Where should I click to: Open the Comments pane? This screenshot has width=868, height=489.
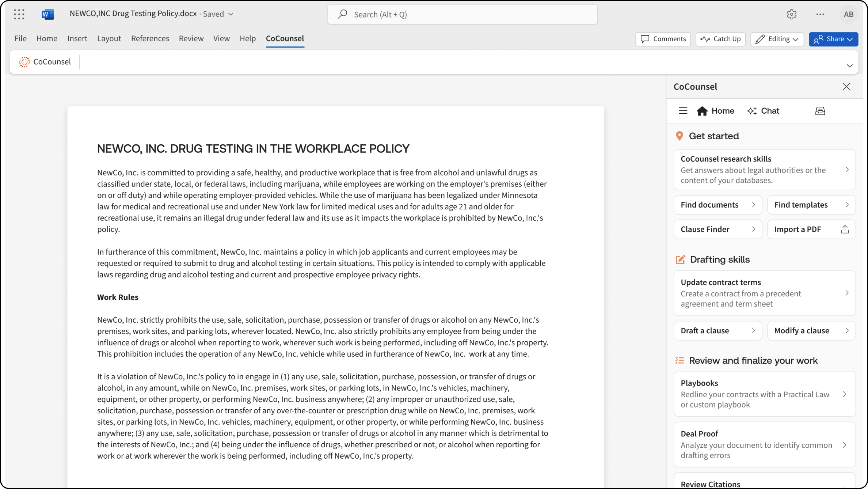click(x=663, y=39)
